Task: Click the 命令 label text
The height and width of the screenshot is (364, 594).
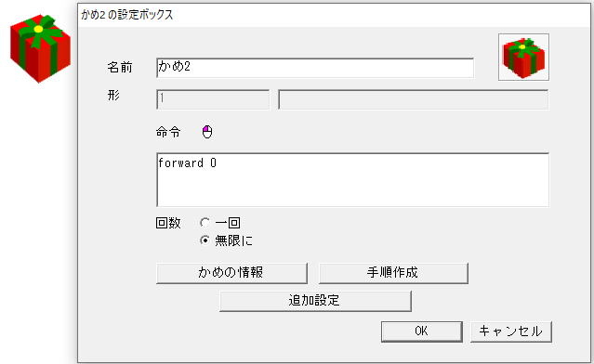Action: click(x=168, y=132)
